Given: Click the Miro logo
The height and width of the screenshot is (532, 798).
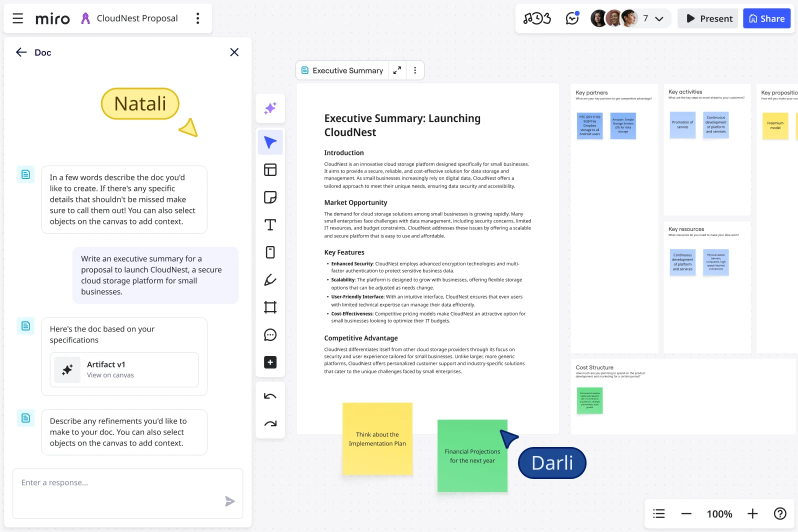Looking at the screenshot, I should pyautogui.click(x=52, y=19).
